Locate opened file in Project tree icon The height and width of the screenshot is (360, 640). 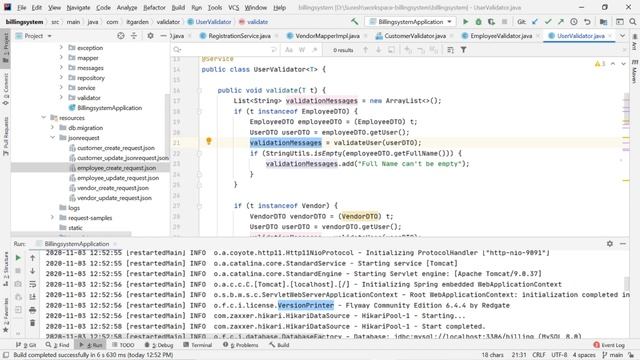click(121, 36)
